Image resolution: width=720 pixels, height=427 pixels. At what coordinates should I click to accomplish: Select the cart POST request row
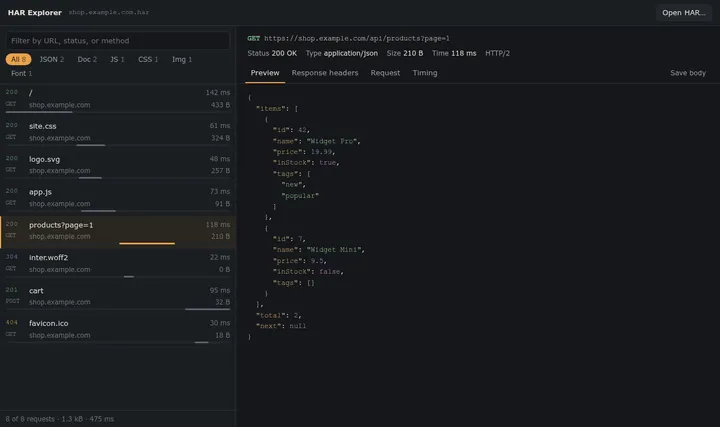click(118, 297)
